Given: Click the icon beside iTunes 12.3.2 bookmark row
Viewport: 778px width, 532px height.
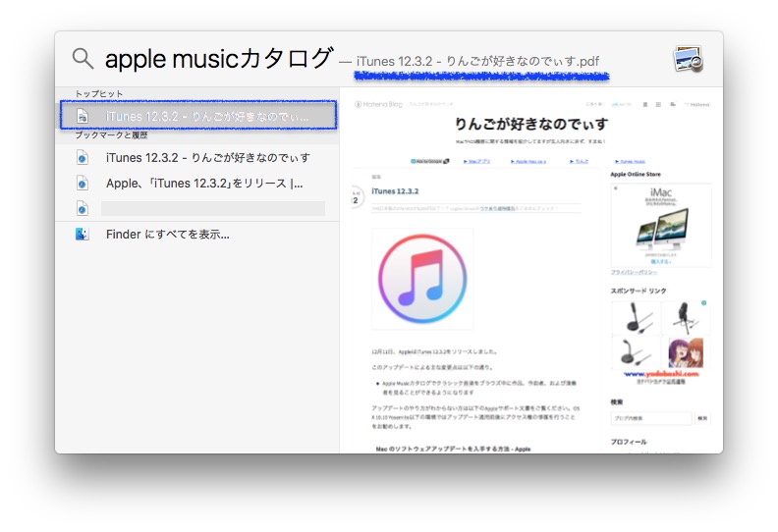Looking at the screenshot, I should (x=83, y=158).
